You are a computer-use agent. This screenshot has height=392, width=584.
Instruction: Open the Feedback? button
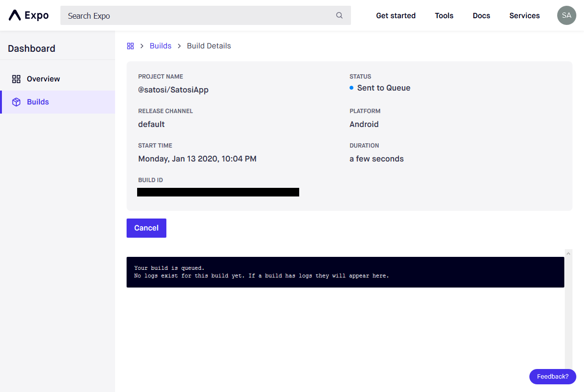[x=553, y=377]
